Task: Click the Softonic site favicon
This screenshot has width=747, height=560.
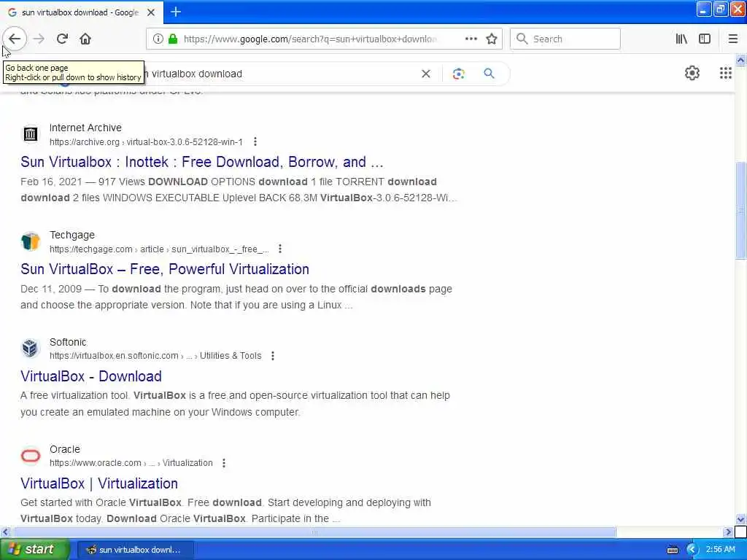Action: 31,348
